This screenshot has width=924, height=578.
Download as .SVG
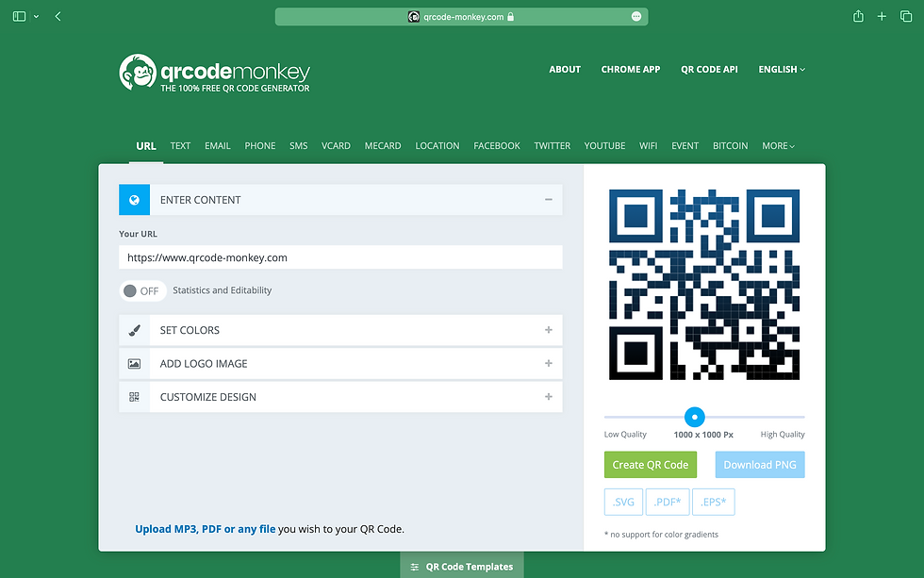(623, 502)
